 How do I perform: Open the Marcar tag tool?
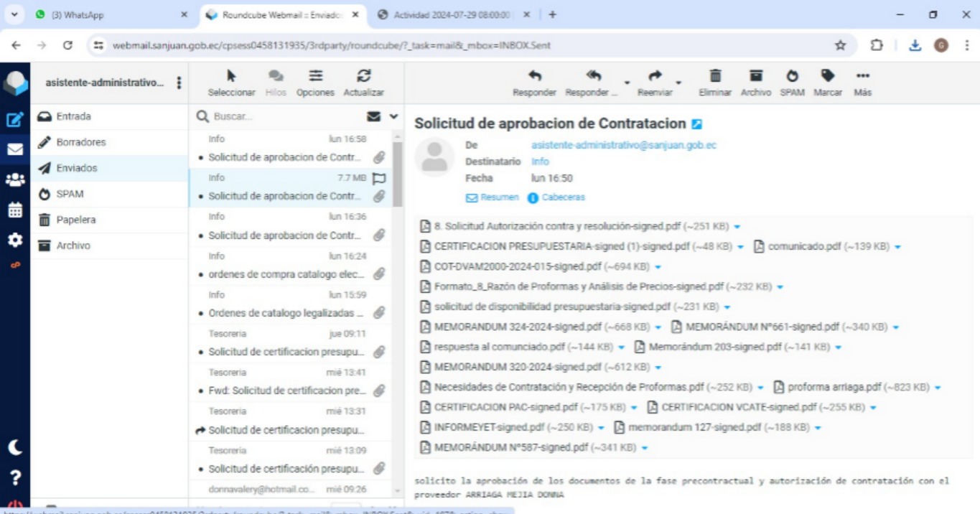(x=828, y=76)
